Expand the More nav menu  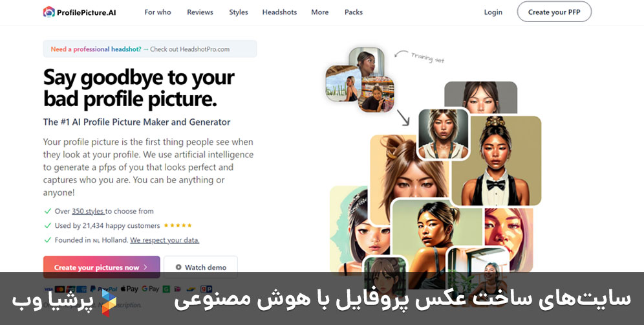(x=320, y=12)
